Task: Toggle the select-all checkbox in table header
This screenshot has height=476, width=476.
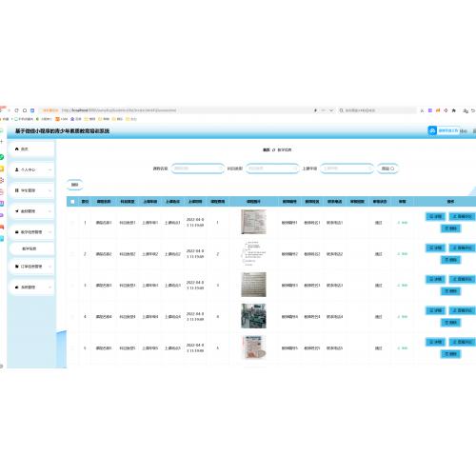Action: click(x=72, y=202)
